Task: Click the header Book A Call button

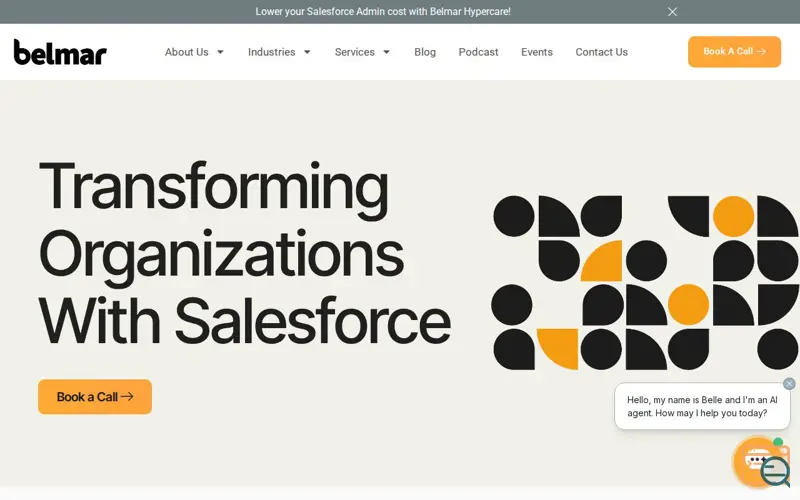Action: click(734, 52)
